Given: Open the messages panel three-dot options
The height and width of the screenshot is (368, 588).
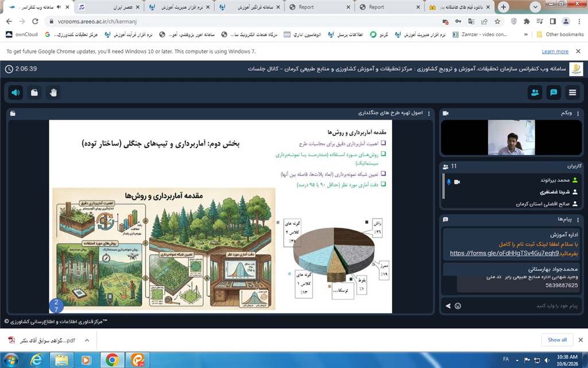Looking at the screenshot, I should (x=578, y=220).
